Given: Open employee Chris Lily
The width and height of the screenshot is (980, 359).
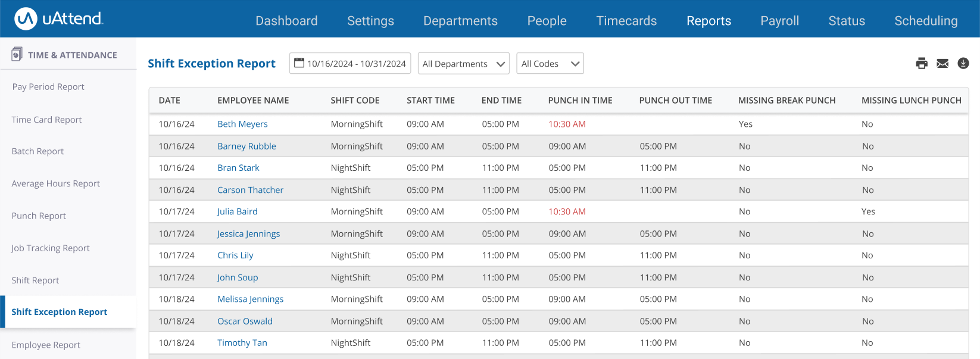Looking at the screenshot, I should tap(235, 255).
